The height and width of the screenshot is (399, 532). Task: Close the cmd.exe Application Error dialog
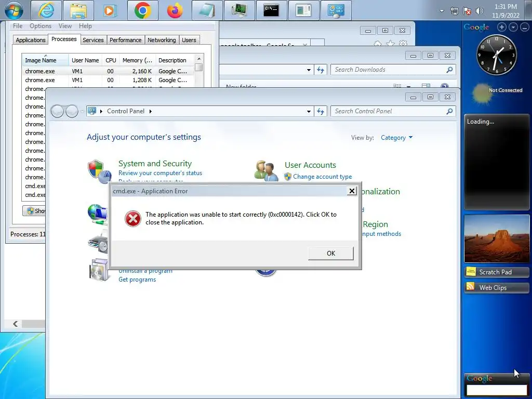tap(352, 191)
